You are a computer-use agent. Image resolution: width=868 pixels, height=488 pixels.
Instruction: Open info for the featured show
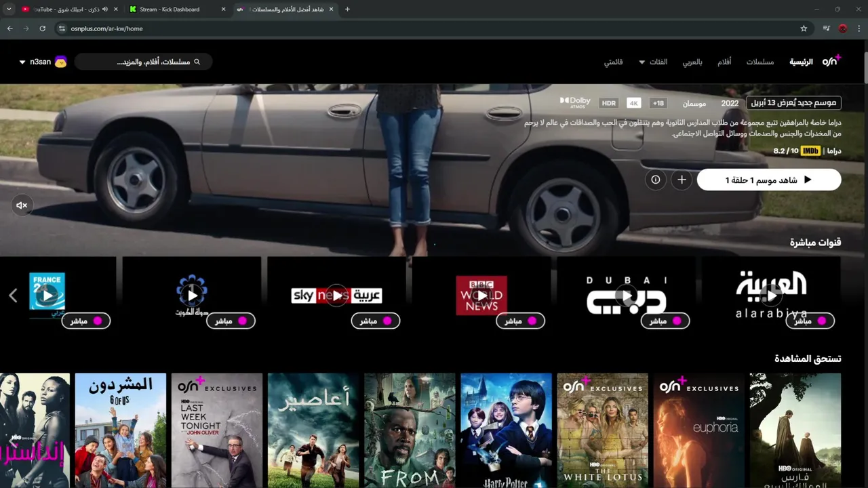tap(655, 180)
